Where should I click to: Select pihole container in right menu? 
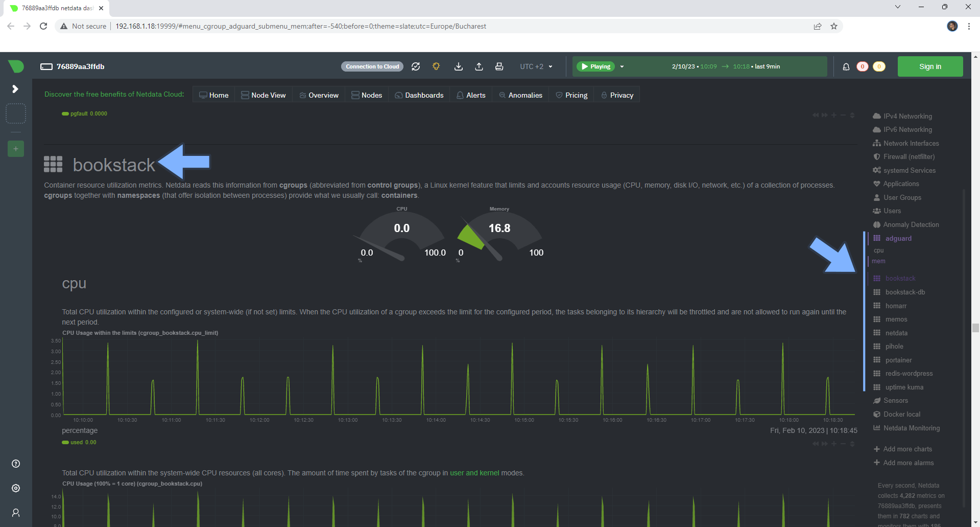click(x=888, y=346)
